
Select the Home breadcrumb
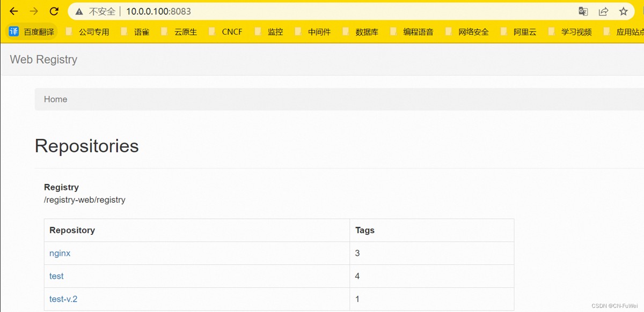point(55,99)
